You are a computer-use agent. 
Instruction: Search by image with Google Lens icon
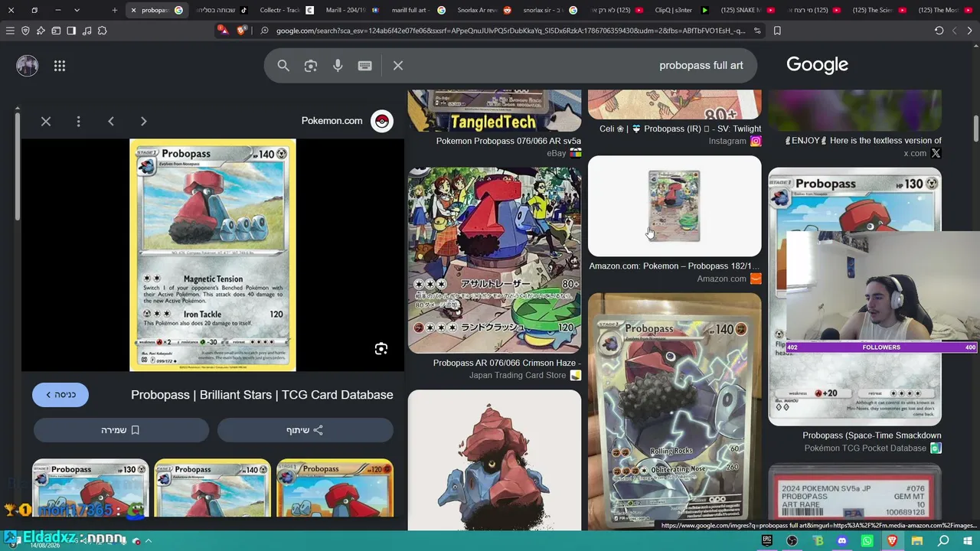311,66
